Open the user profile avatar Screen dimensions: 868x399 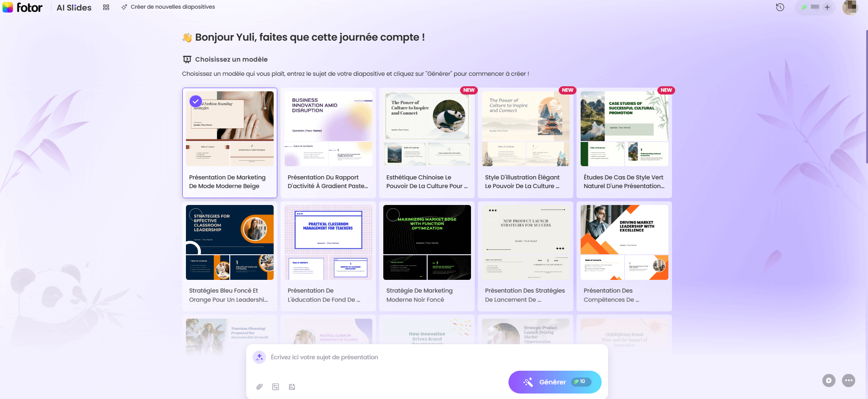pos(850,7)
